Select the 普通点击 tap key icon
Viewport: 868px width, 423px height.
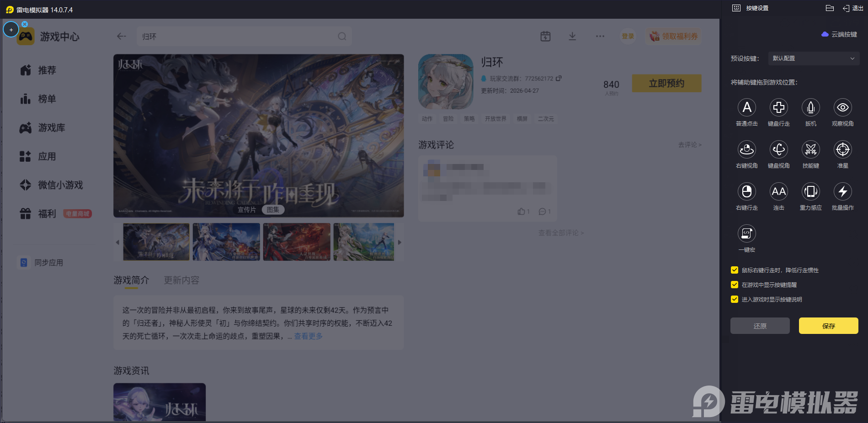click(x=747, y=107)
